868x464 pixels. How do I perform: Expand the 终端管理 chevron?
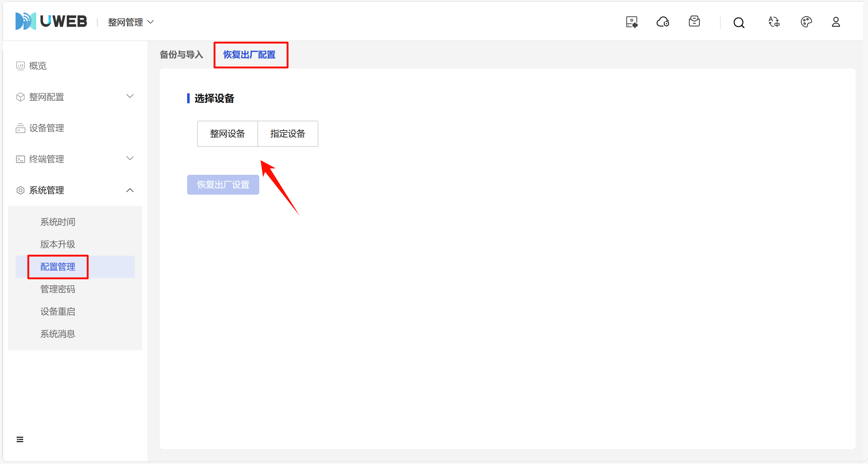[x=130, y=158]
